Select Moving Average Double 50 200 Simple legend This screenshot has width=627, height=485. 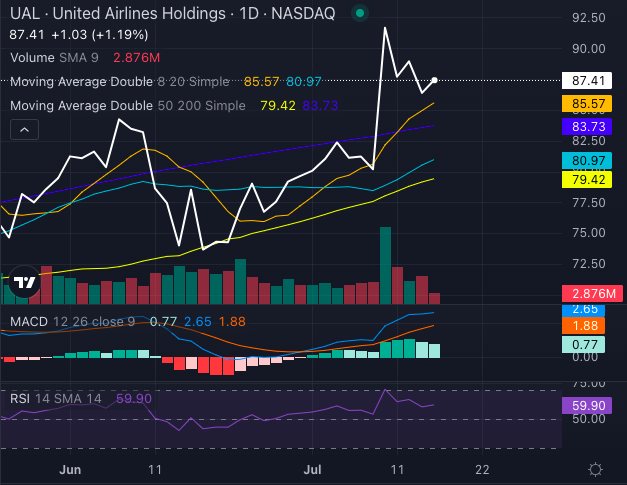128,106
